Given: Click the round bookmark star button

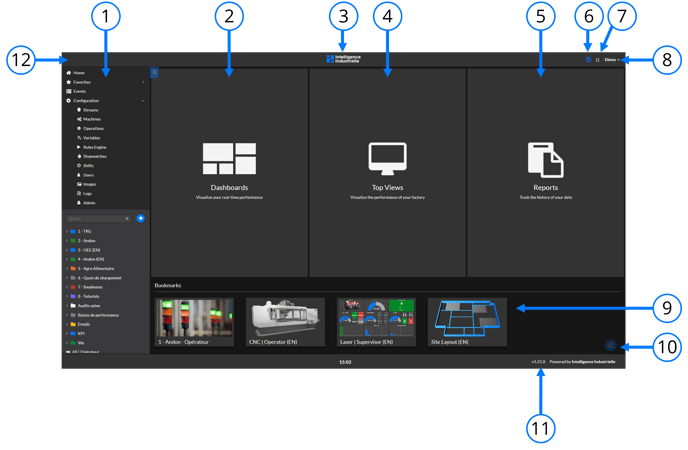Looking at the screenshot, I should [x=610, y=345].
